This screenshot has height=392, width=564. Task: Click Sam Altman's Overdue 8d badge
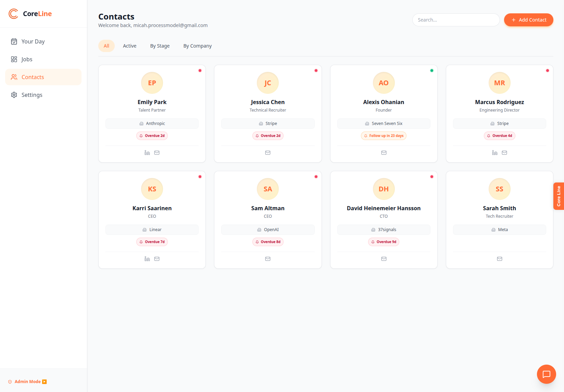click(x=268, y=242)
